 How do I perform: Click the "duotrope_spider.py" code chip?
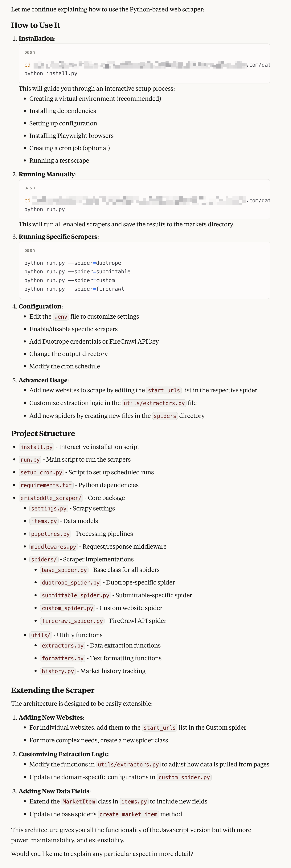click(x=71, y=583)
